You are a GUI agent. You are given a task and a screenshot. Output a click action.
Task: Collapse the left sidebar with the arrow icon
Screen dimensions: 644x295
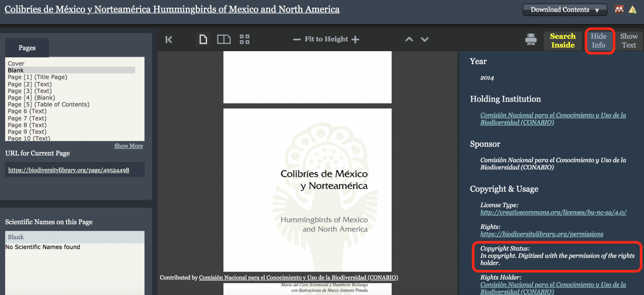(169, 39)
